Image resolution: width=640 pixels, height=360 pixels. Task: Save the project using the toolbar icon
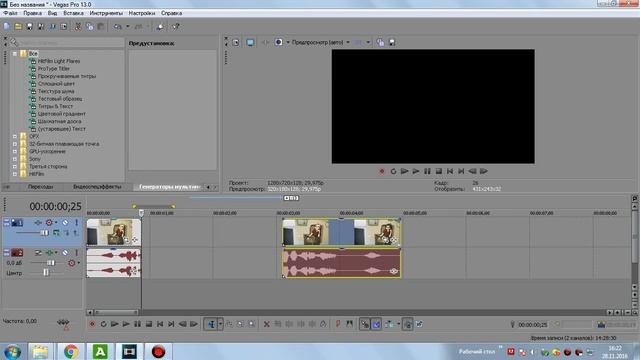29,27
